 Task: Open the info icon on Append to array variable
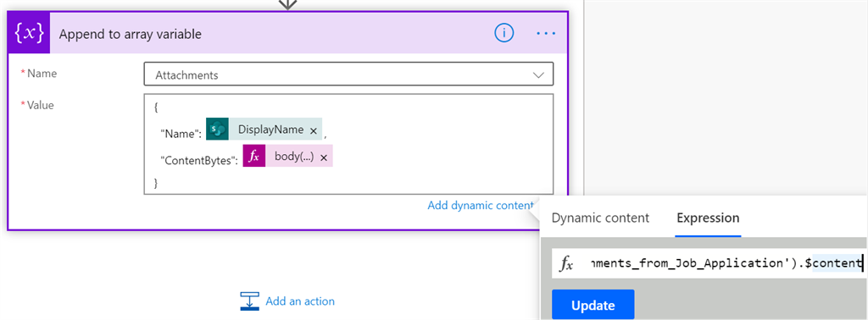[504, 34]
